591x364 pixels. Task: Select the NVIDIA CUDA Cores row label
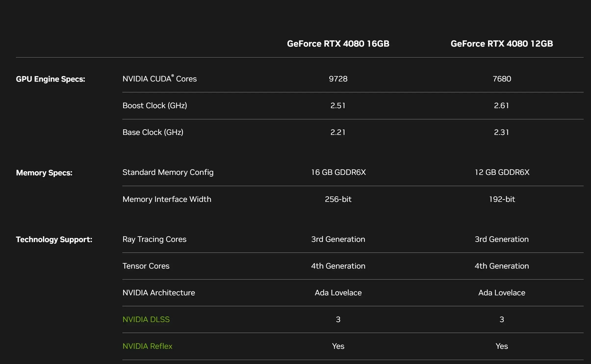(x=159, y=79)
